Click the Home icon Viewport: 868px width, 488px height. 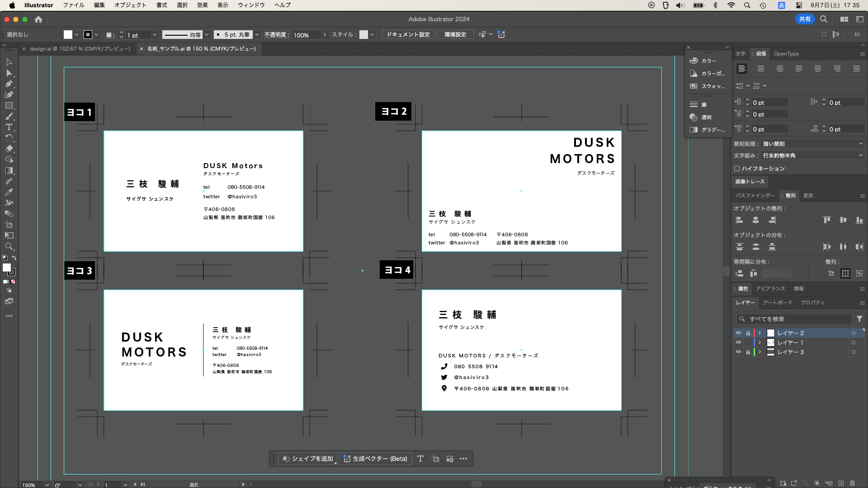click(38, 19)
